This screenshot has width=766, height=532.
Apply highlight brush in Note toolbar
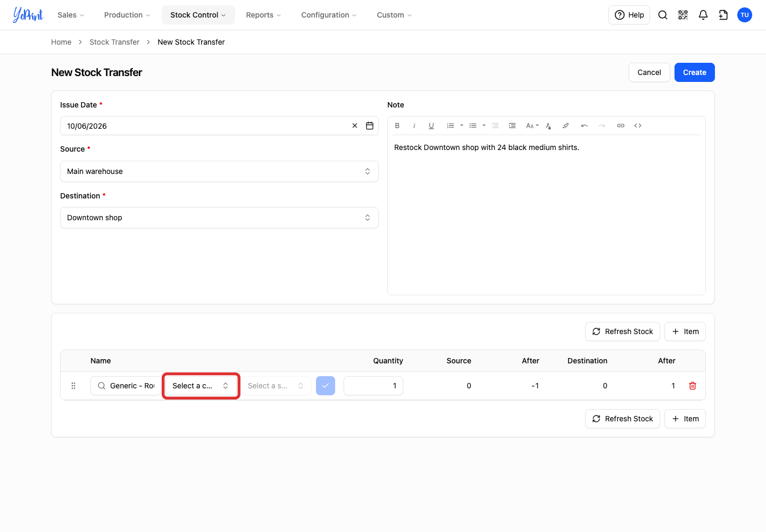[x=565, y=126]
